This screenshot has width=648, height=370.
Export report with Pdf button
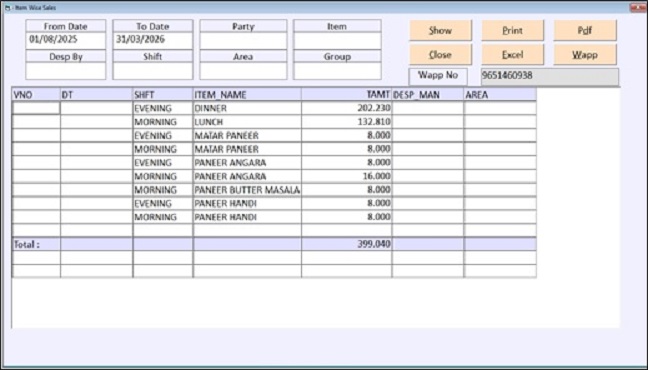click(585, 31)
